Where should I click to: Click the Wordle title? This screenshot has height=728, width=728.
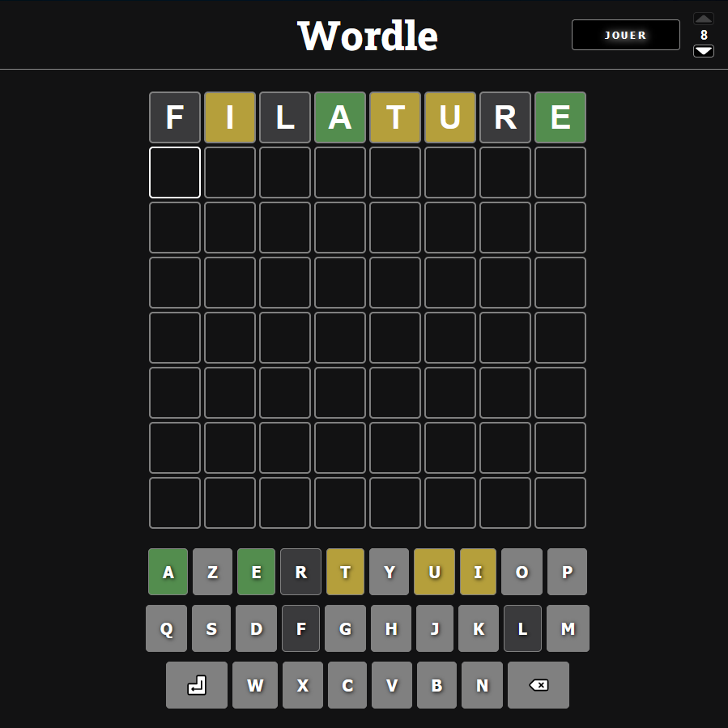pos(368,36)
